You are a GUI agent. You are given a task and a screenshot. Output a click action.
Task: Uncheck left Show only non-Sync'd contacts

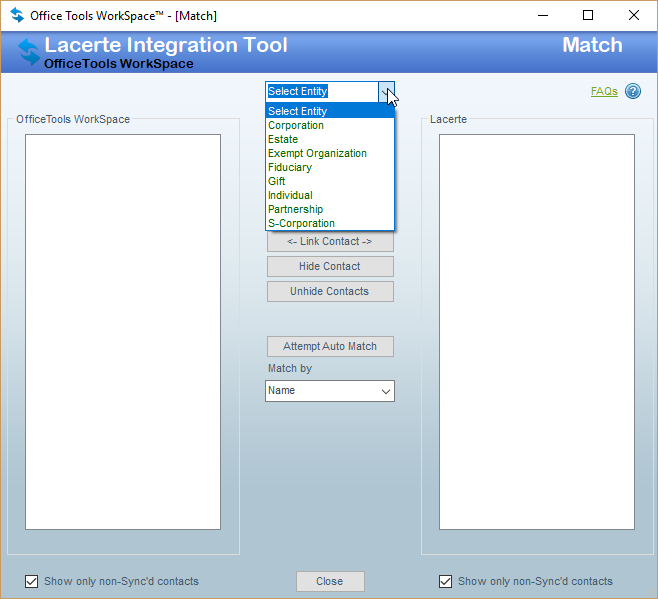pos(31,581)
